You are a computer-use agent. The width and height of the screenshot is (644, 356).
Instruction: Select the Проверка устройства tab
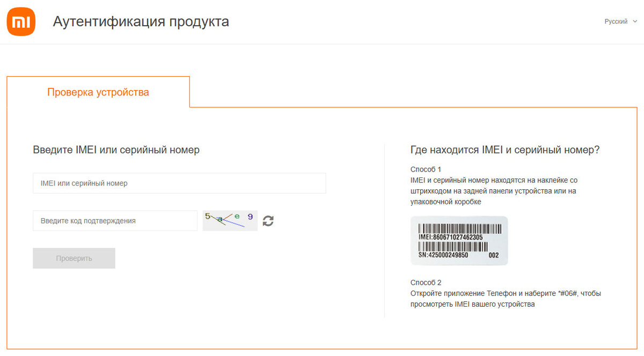pos(98,92)
